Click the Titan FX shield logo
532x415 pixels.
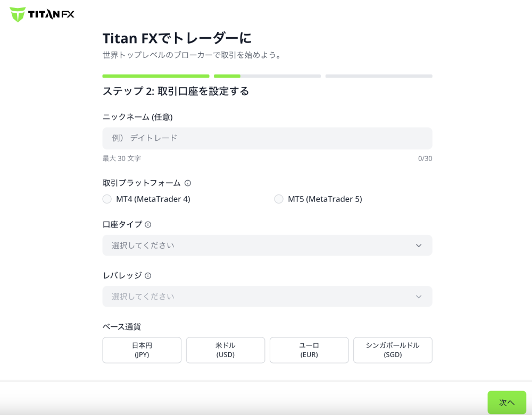tap(18, 15)
